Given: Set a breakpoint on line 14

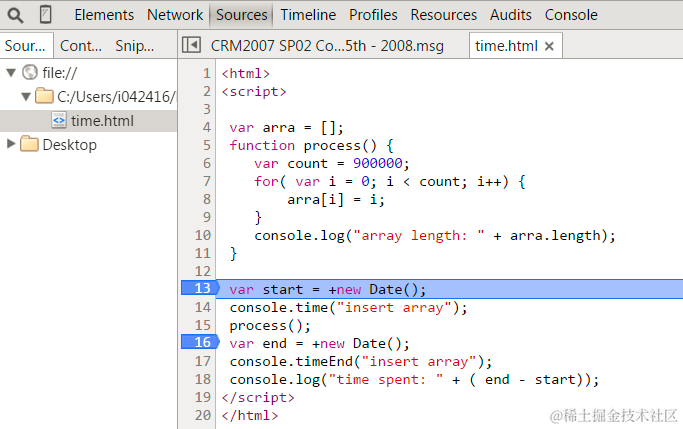Looking at the screenshot, I should pyautogui.click(x=203, y=307).
